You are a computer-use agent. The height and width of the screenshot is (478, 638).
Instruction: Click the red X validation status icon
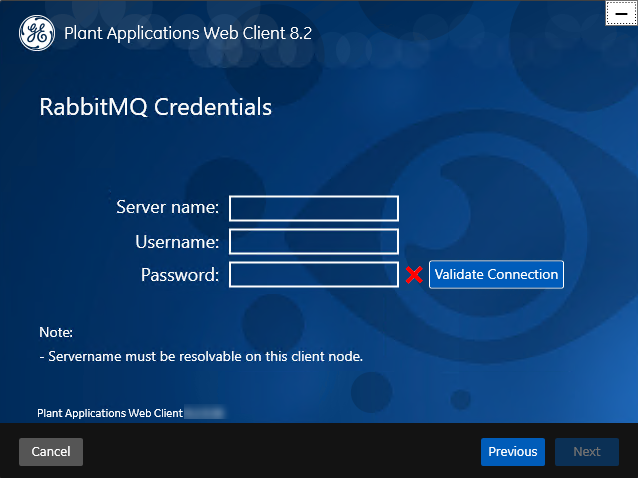point(414,275)
